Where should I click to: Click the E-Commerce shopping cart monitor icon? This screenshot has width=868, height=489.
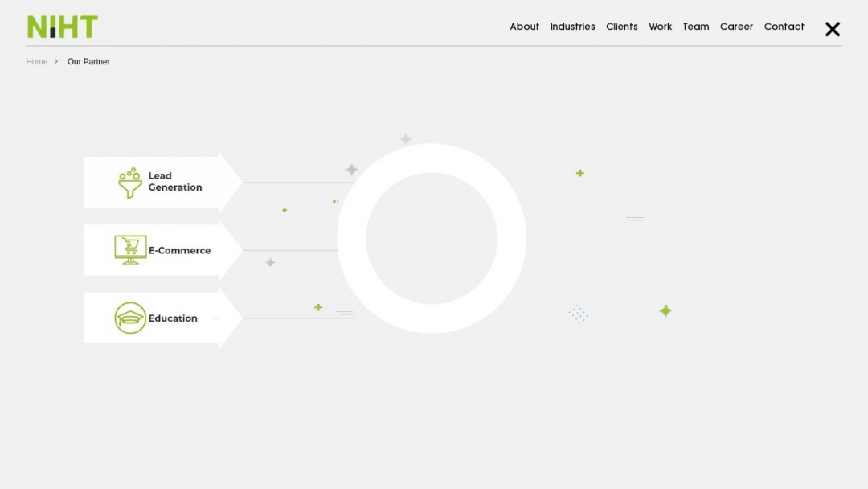pos(129,250)
